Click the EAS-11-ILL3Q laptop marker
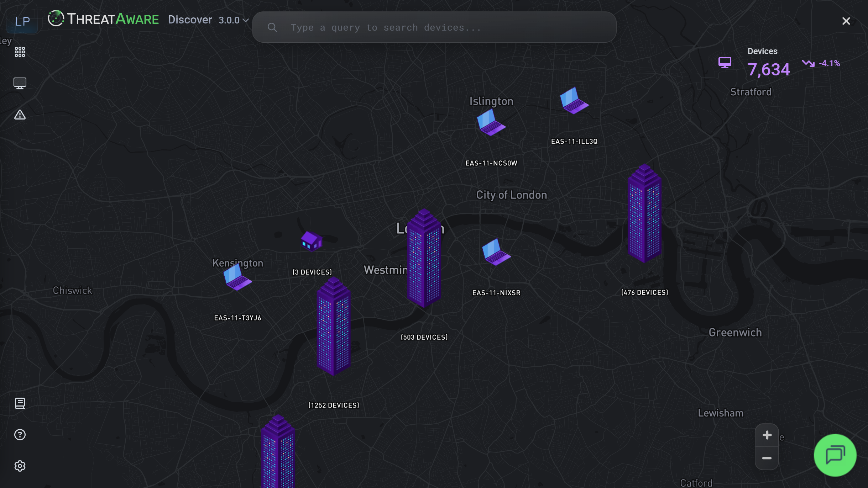Image resolution: width=868 pixels, height=488 pixels. 574,101
